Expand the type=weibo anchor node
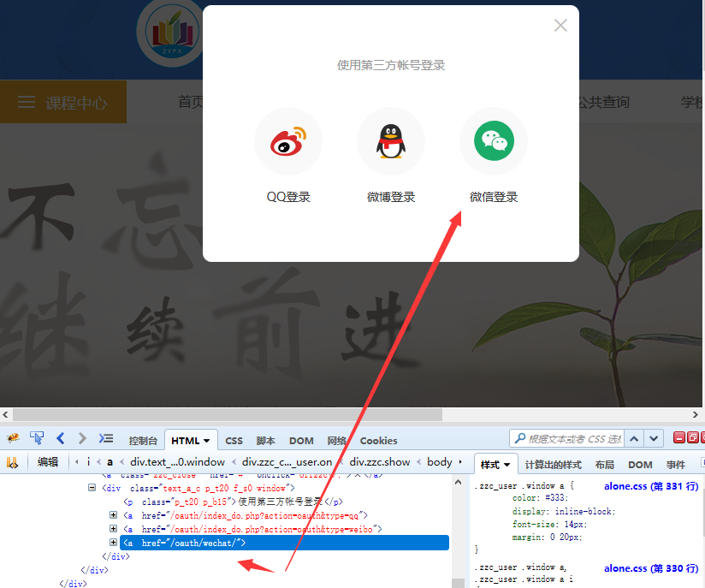The height and width of the screenshot is (588, 705). 114,529
